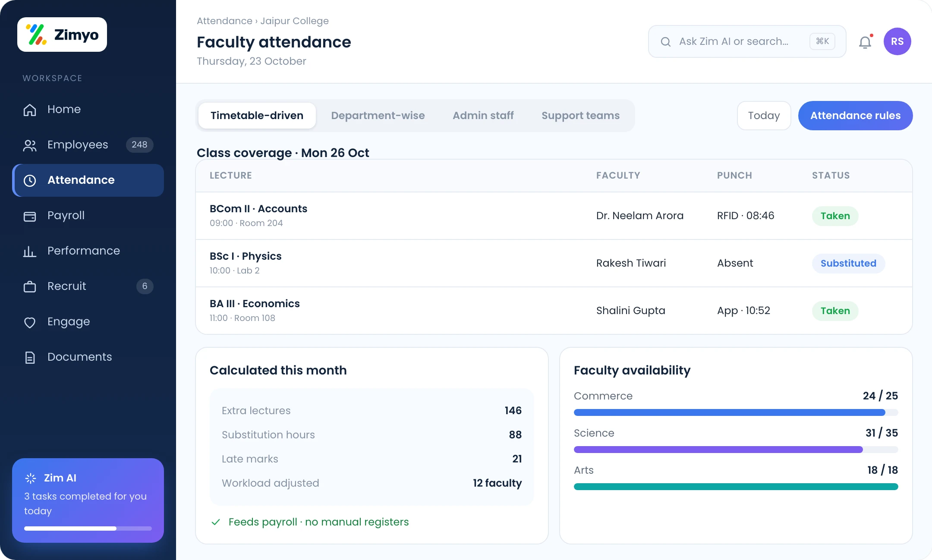Click the Today button
Screen dimensions: 932x560
coord(764,116)
